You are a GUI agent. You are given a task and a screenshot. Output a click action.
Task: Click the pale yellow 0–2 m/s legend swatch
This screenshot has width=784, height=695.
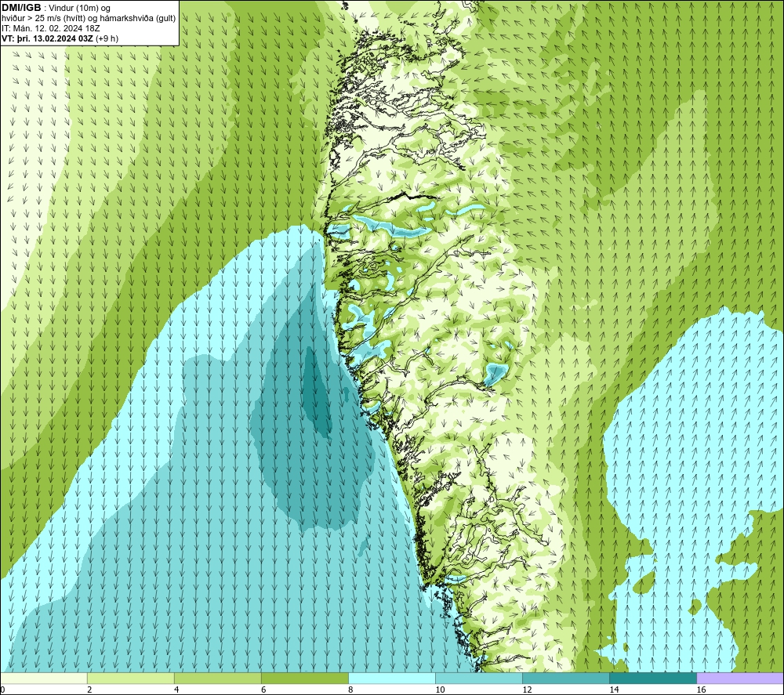pyautogui.click(x=44, y=678)
